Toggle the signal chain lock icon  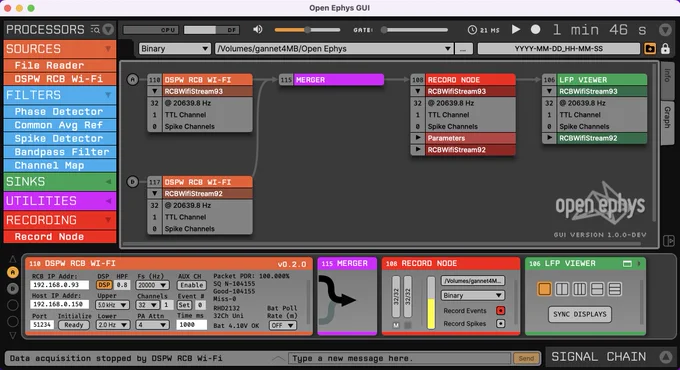point(665,49)
